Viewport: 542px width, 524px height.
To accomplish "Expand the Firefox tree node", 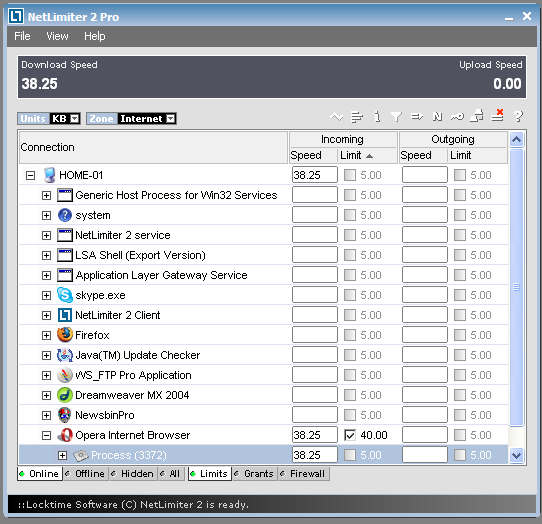I will point(46,335).
